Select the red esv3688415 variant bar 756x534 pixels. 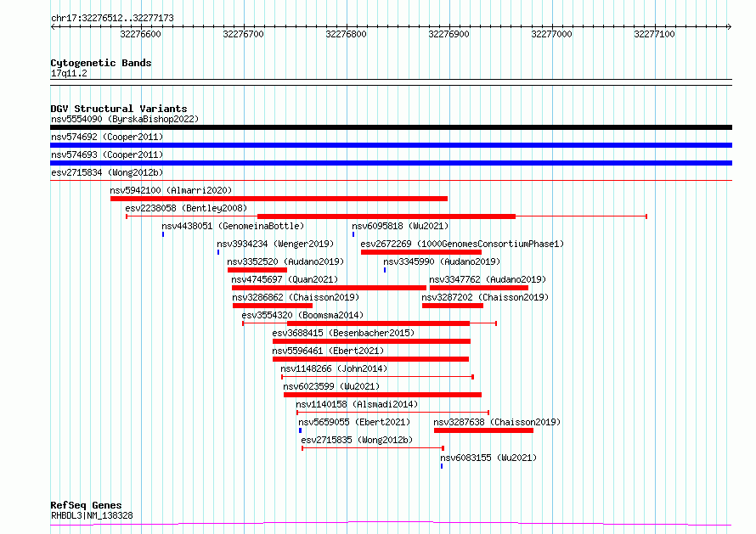[x=371, y=341]
